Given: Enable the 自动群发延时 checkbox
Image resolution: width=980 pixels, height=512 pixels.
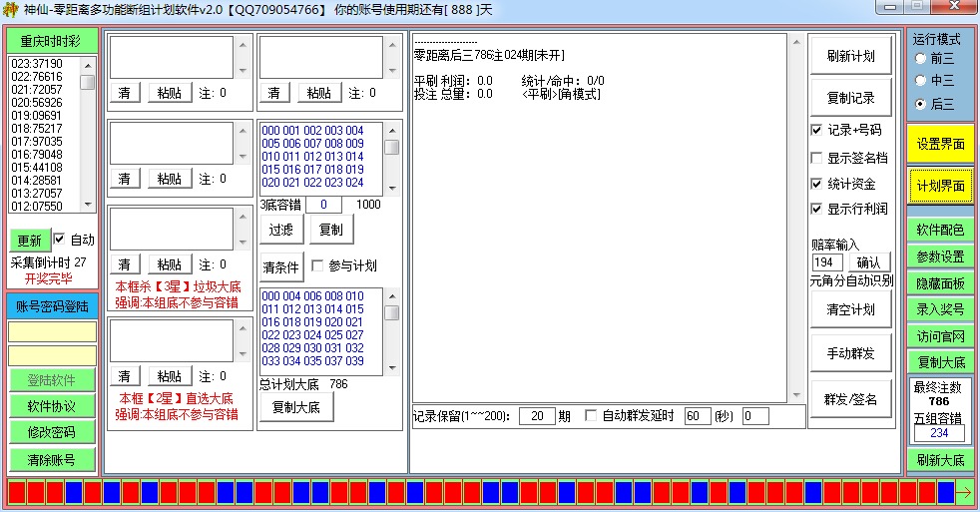Looking at the screenshot, I should (x=591, y=416).
